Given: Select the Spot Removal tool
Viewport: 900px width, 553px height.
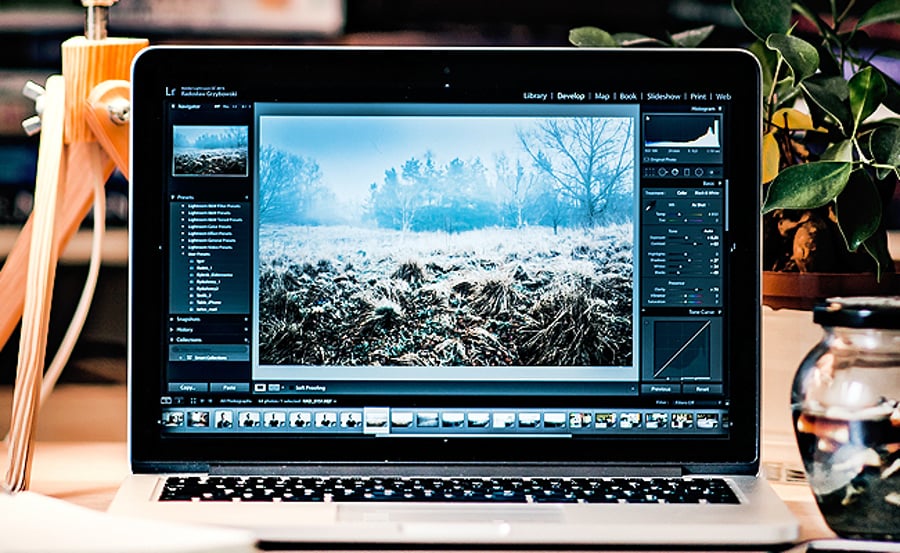Looking at the screenshot, I should [661, 171].
